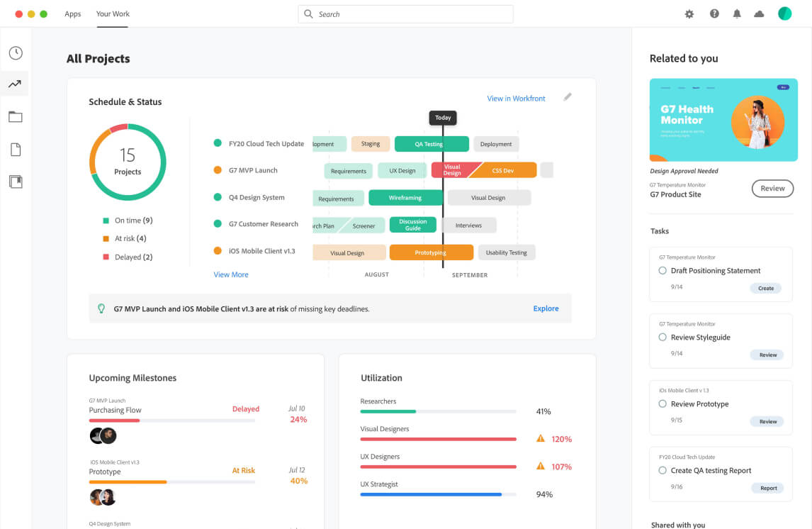
Task: Select the UX Design timeline bar
Action: (x=402, y=170)
